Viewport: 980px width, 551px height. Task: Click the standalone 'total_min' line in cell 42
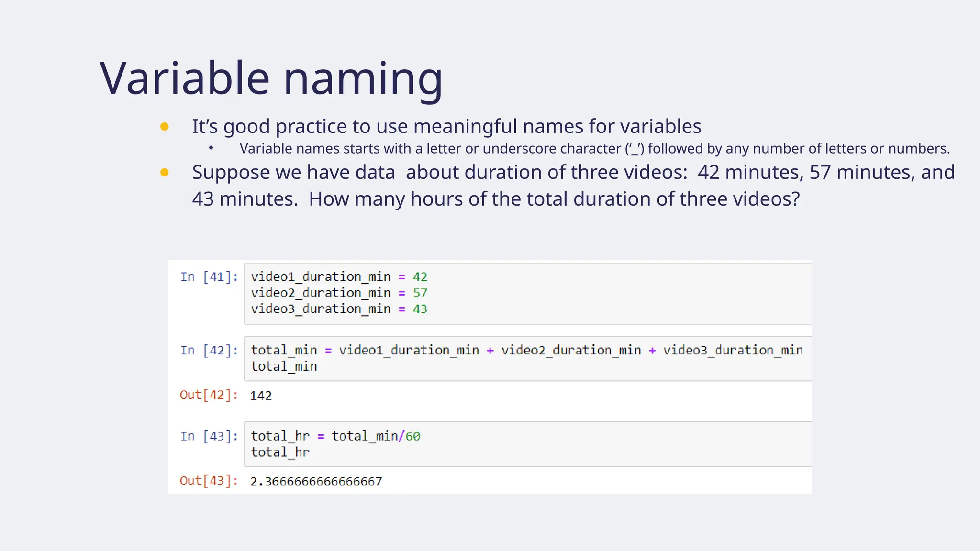(284, 366)
